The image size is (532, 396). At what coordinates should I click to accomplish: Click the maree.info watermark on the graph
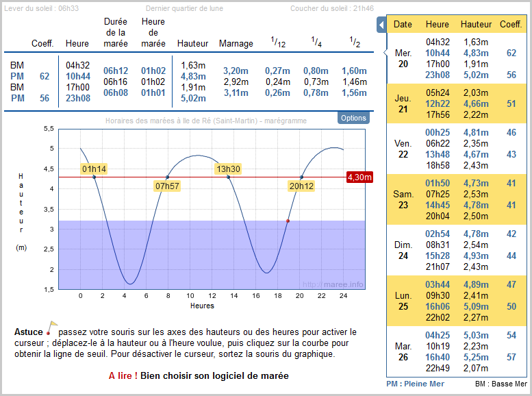pos(333,284)
